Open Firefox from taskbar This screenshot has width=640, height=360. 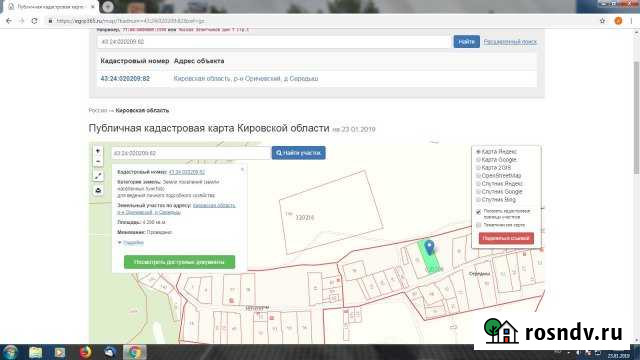coord(85,352)
